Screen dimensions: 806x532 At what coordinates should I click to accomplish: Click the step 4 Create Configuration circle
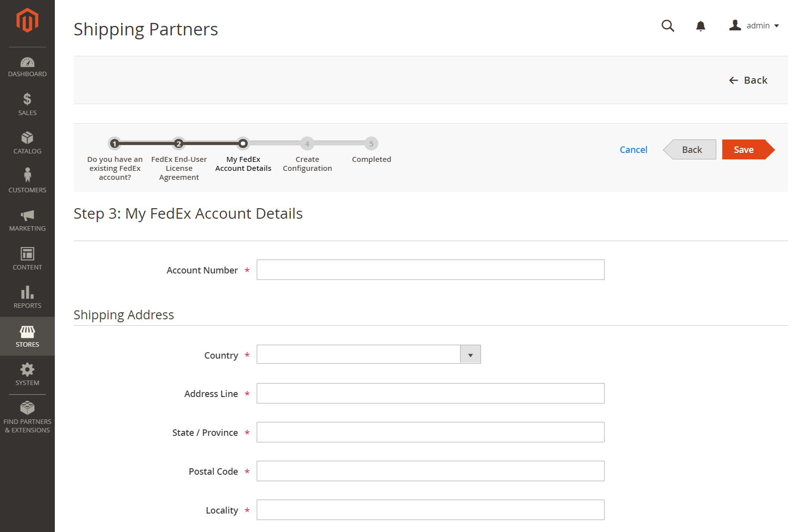click(307, 143)
